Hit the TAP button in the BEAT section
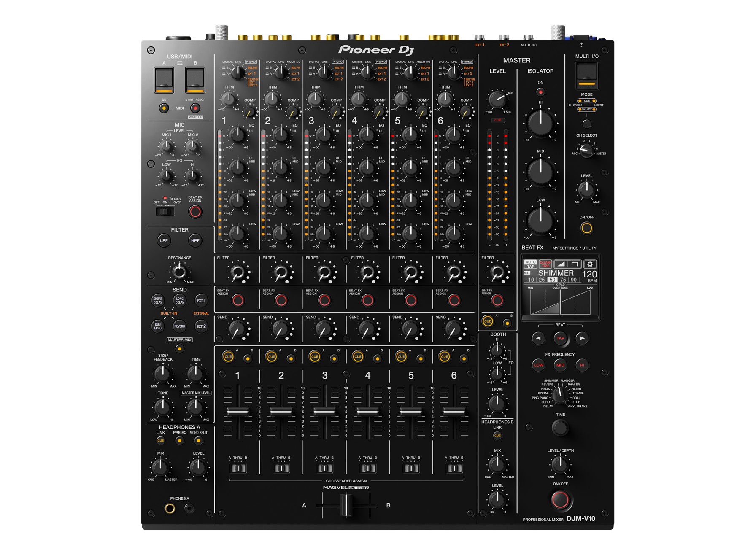This screenshot has height=555, width=756. [x=560, y=338]
